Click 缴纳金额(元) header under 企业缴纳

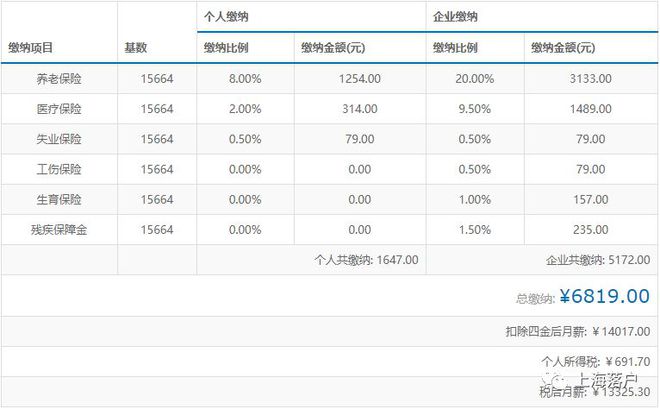[x=563, y=48]
